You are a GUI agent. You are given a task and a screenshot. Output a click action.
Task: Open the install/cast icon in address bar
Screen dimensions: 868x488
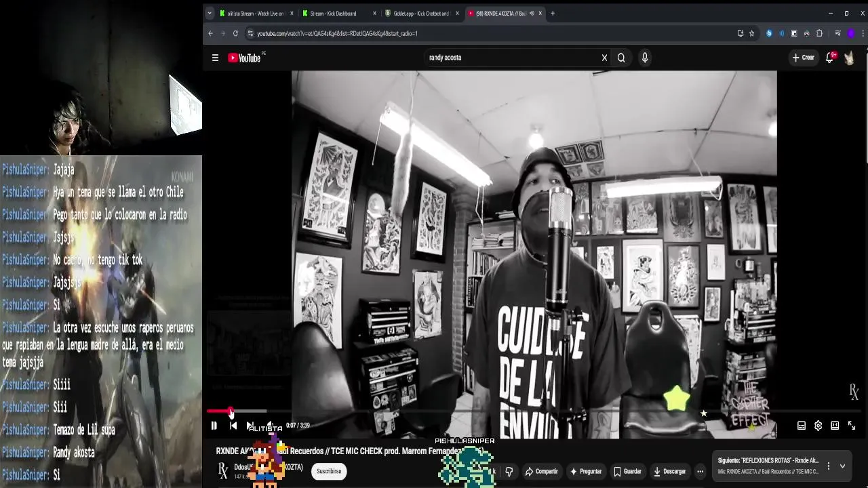[x=740, y=33]
